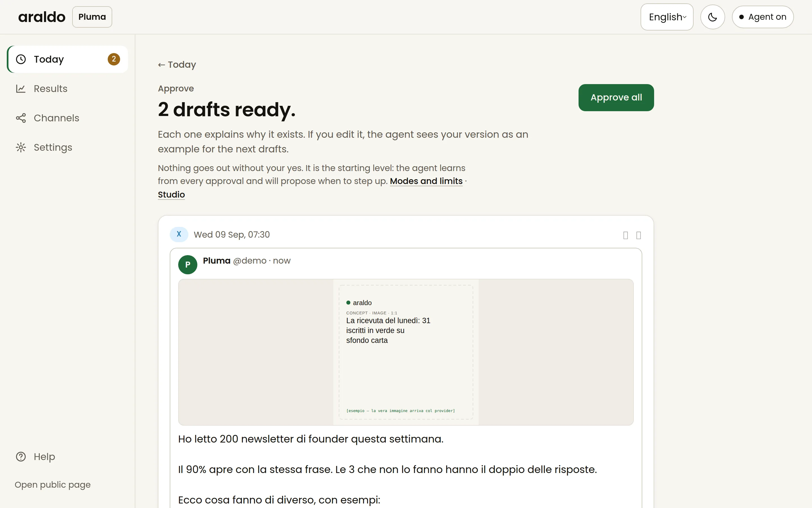Click the first action icon on draft header

[625, 235]
